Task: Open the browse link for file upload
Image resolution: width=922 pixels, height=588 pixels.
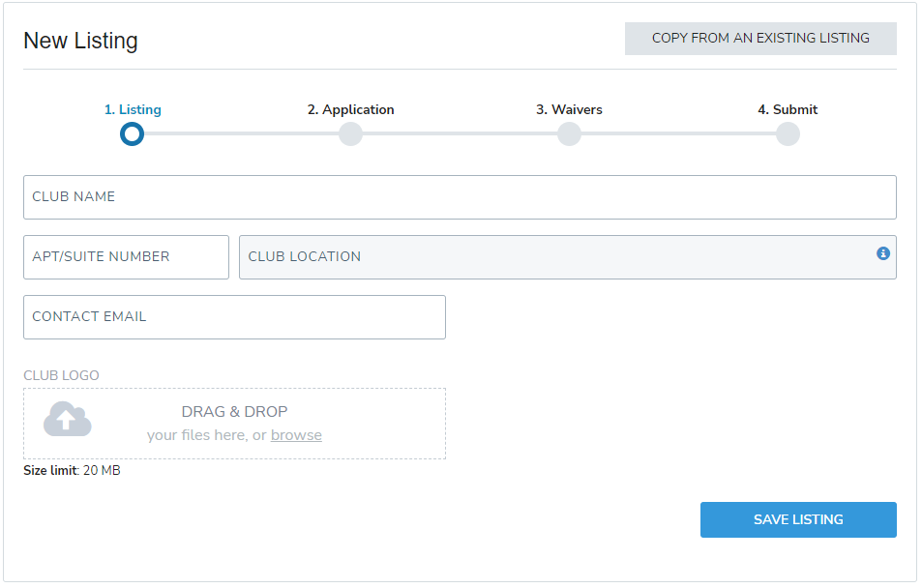Action: 296,435
